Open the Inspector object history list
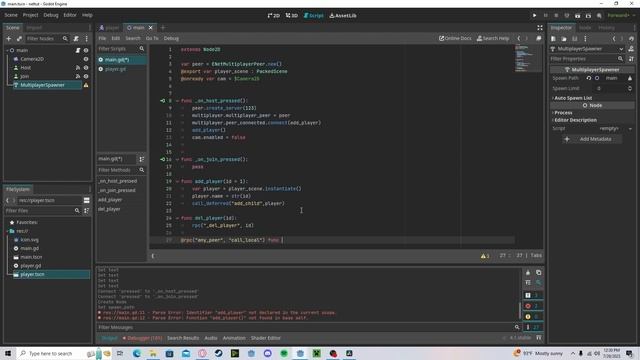640x360 pixels. pos(631,39)
